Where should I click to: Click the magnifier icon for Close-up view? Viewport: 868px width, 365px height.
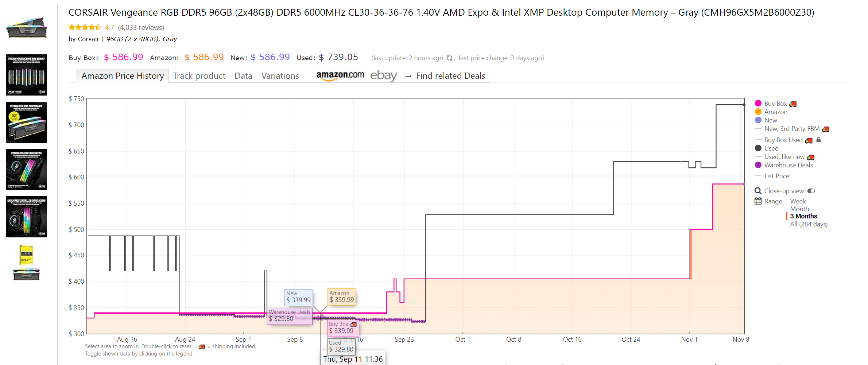tap(758, 191)
